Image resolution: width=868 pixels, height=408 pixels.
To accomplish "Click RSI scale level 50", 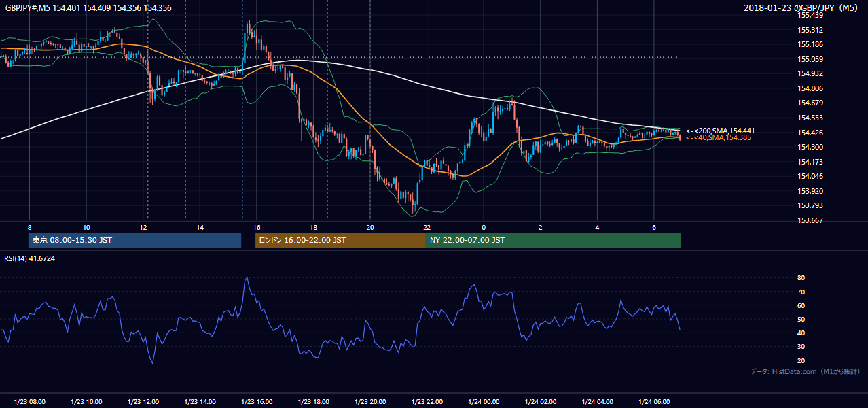I will (x=801, y=319).
